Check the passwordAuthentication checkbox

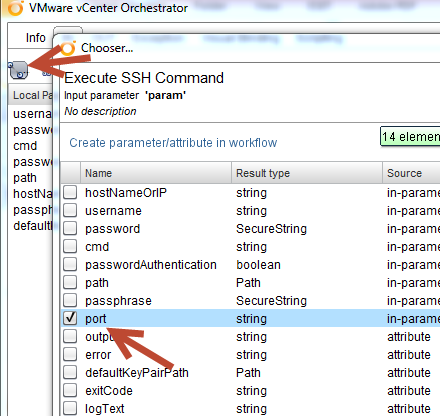coord(70,265)
